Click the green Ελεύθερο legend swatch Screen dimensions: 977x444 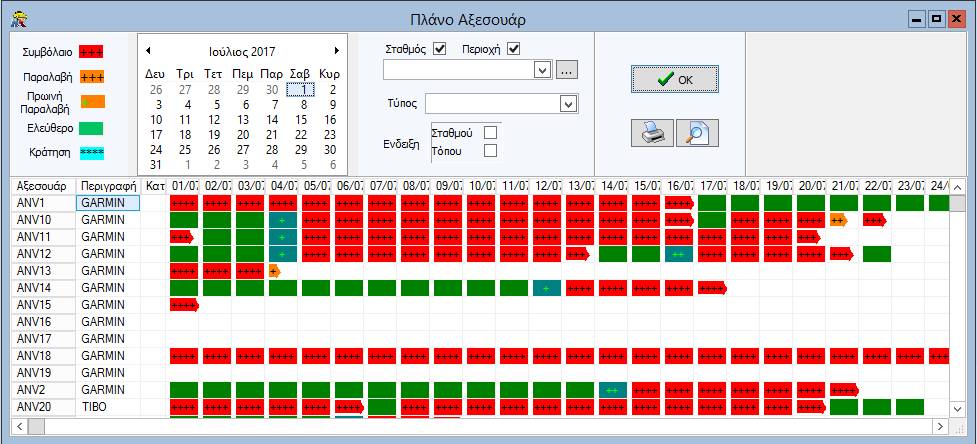(x=92, y=129)
